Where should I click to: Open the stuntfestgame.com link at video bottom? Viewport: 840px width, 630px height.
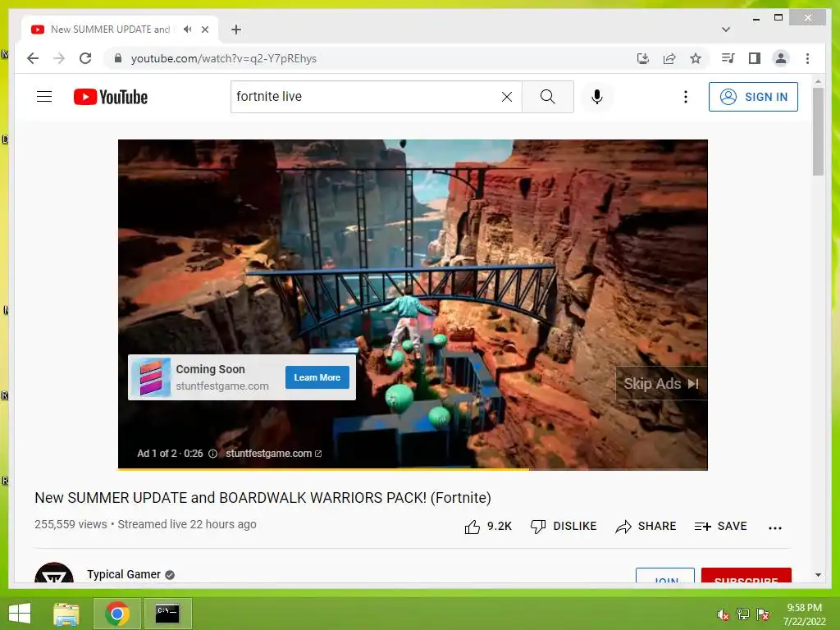pos(273,453)
